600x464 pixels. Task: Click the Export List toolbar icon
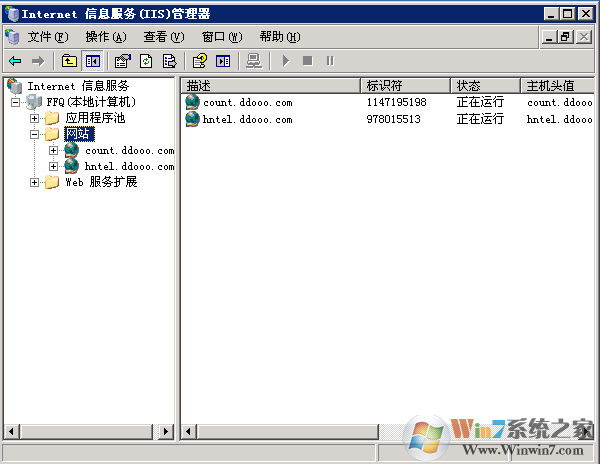169,61
